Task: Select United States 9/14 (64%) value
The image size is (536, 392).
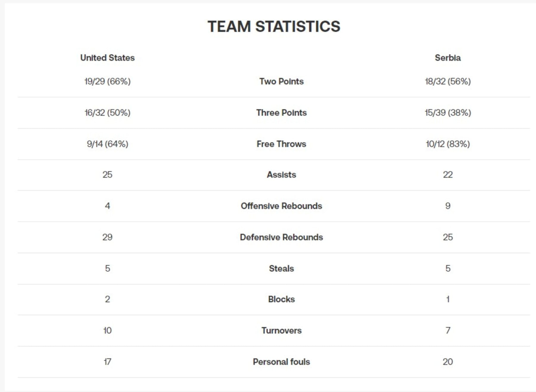Action: pyautogui.click(x=107, y=144)
